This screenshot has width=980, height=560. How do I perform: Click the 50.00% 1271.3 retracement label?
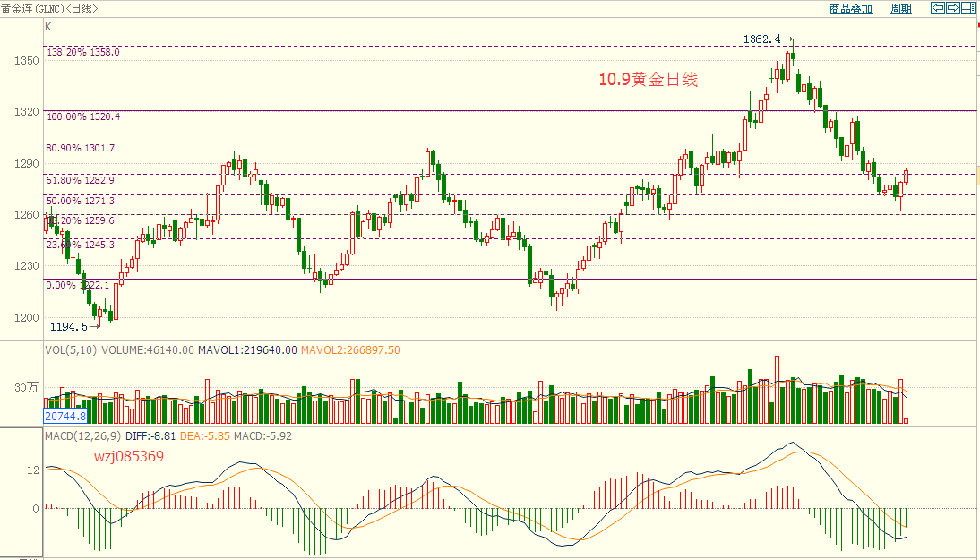click(81, 201)
